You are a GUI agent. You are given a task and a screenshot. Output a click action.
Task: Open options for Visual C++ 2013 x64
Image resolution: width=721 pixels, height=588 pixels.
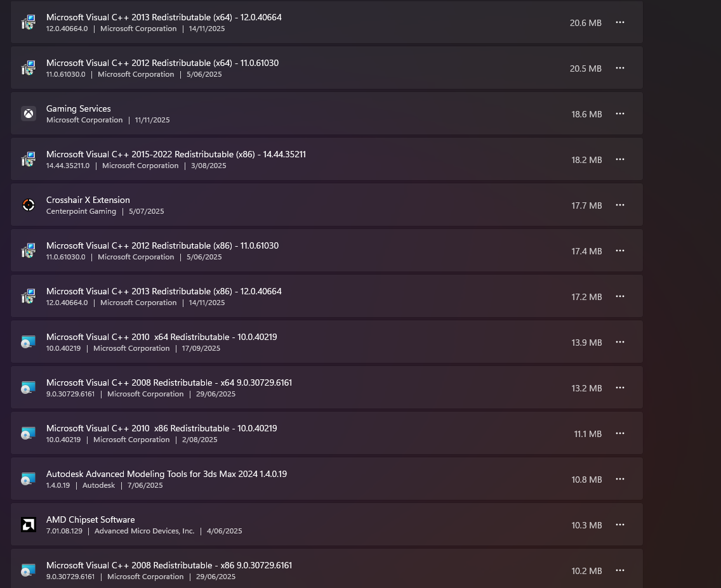(x=620, y=22)
